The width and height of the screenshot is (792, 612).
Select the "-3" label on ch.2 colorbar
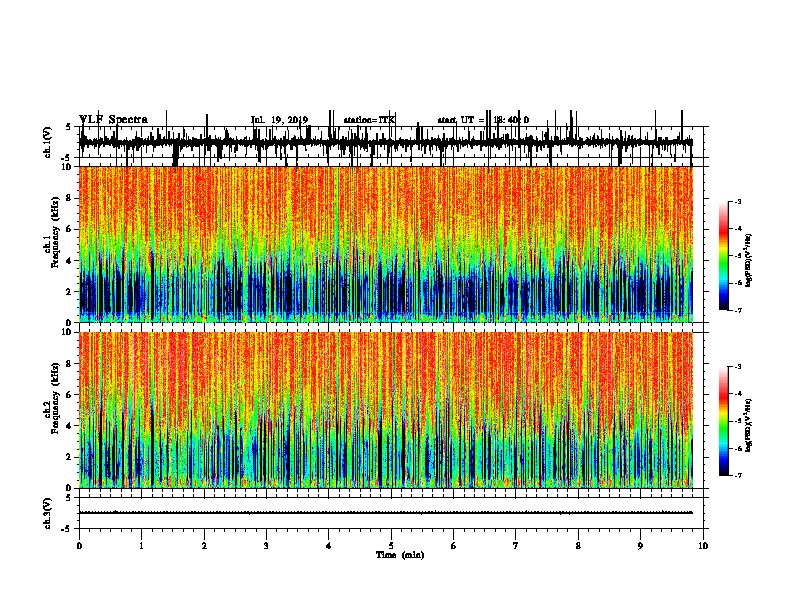(737, 367)
